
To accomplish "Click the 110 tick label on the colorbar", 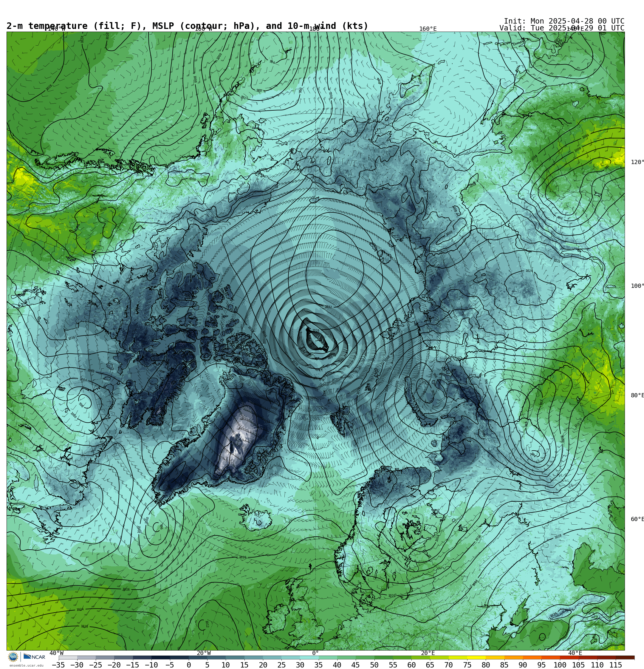I will point(597,665).
